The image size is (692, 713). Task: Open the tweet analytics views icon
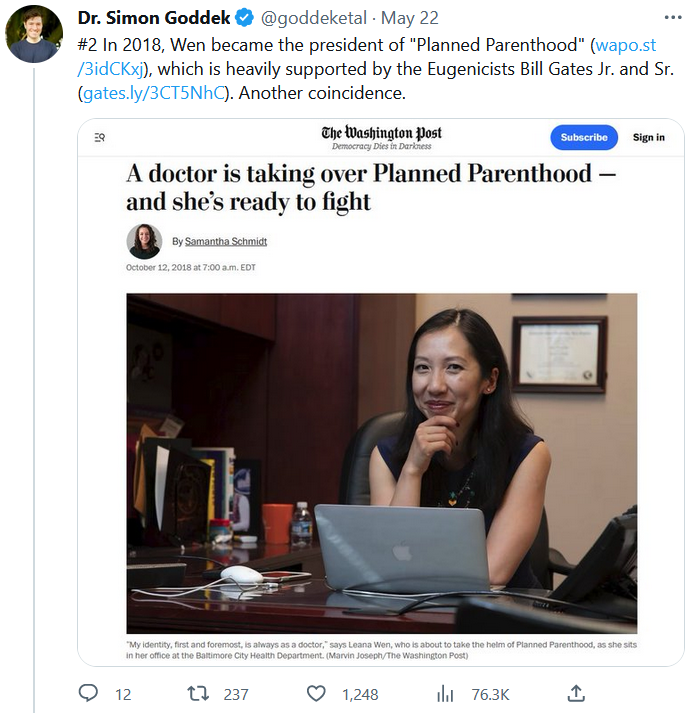pos(446,693)
